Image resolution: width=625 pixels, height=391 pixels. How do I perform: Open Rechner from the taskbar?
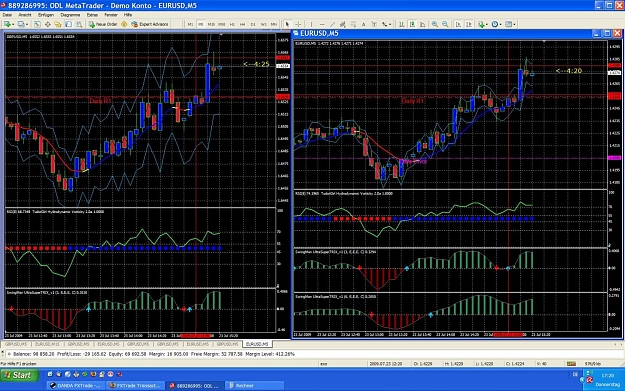tap(255, 385)
